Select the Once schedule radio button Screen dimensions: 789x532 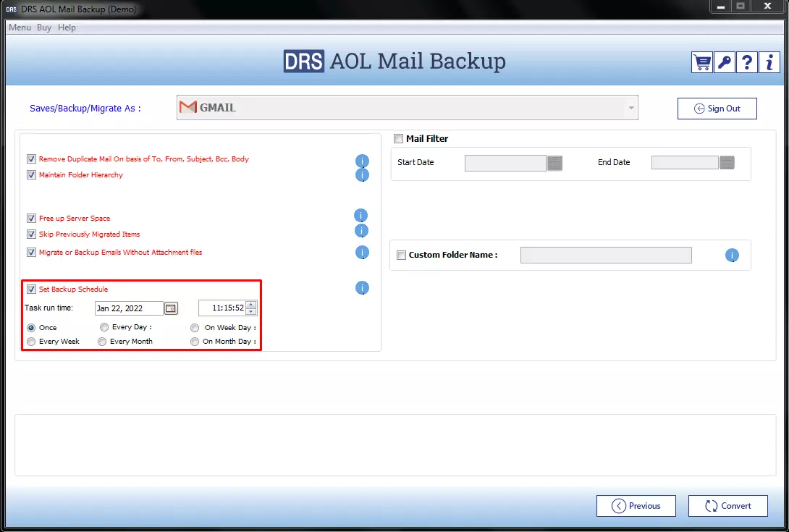click(x=31, y=328)
